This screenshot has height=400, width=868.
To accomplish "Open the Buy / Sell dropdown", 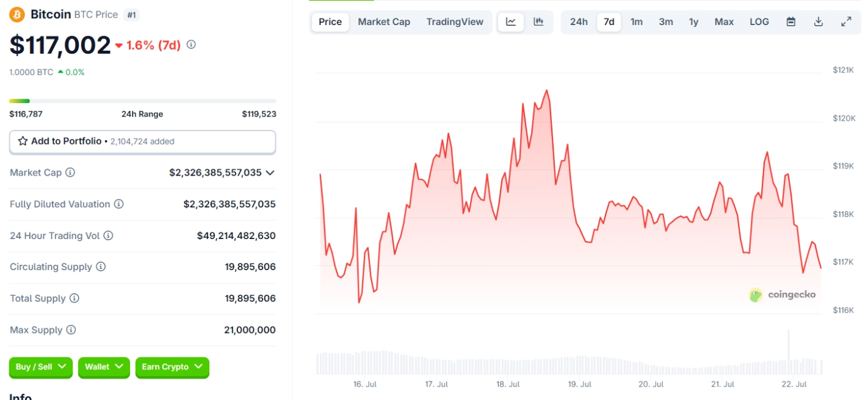I will pyautogui.click(x=41, y=367).
